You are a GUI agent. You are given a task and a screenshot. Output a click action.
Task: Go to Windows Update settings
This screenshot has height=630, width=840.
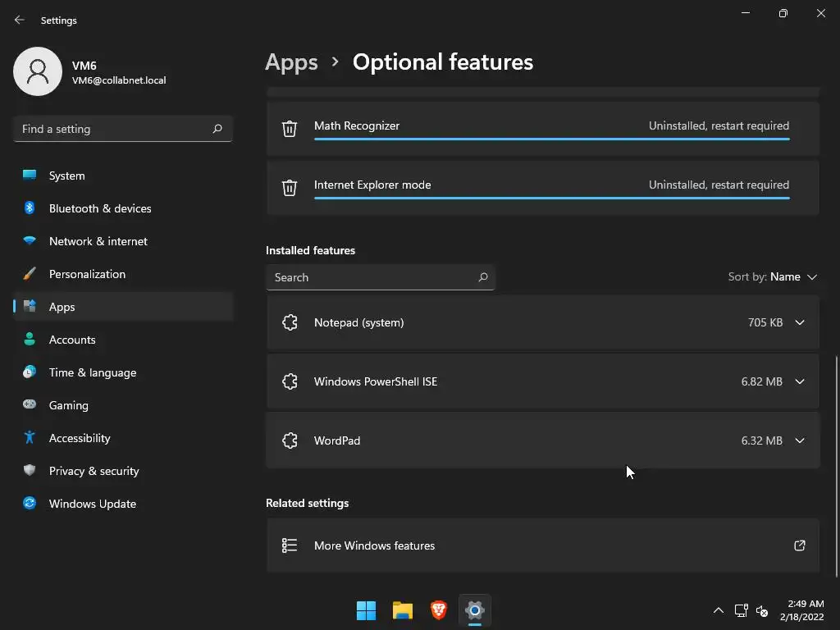click(93, 504)
